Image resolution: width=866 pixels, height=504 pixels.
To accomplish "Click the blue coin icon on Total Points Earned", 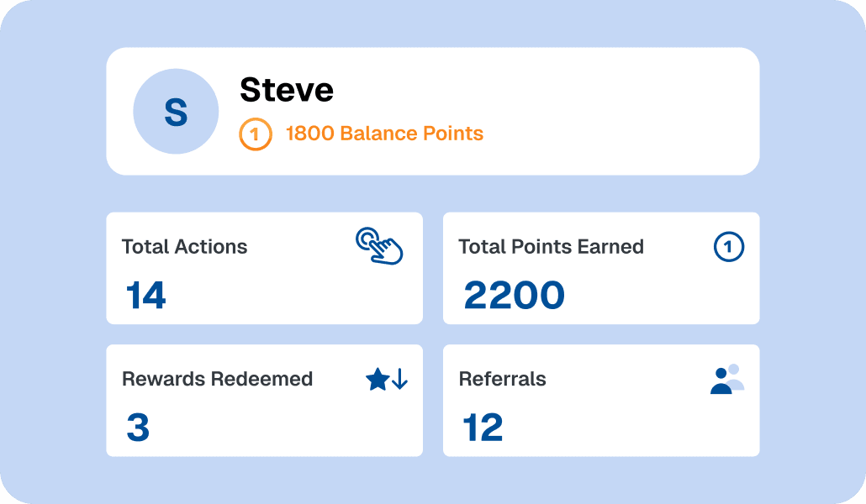I will coord(728,246).
